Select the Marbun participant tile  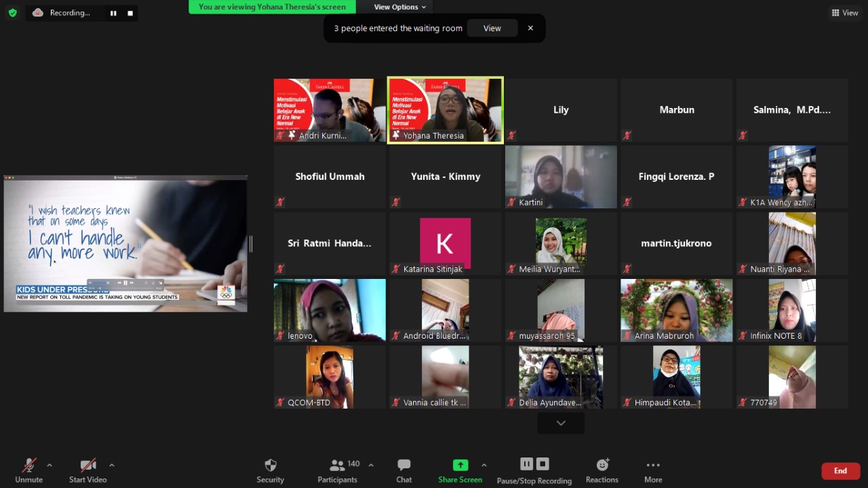[677, 110]
